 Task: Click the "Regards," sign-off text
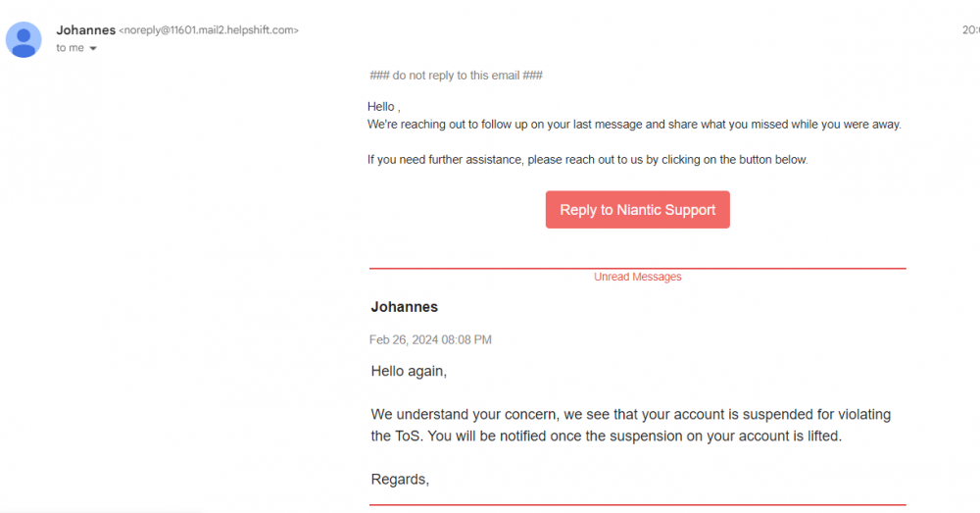coord(400,480)
